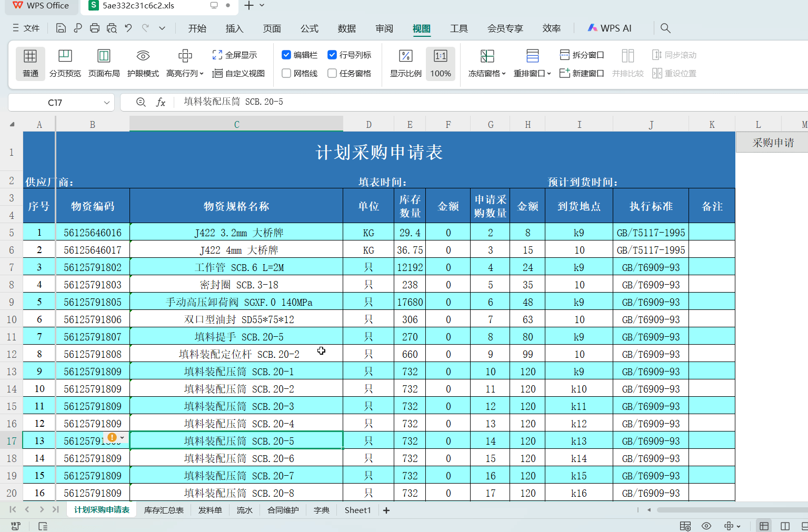Disable the 编辑栏 checkbox
The image size is (808, 532).
tap(287, 54)
